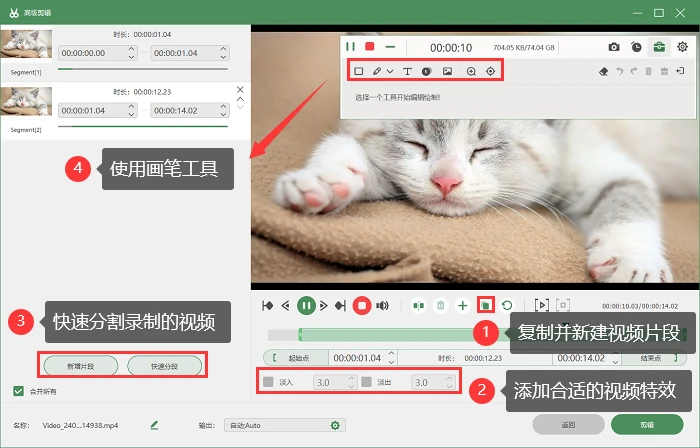Click the green timeline progress bar
This screenshot has height=448, width=700.
386,334
